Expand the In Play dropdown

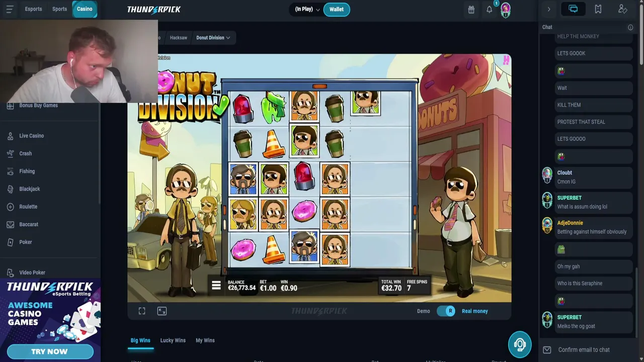tap(307, 9)
